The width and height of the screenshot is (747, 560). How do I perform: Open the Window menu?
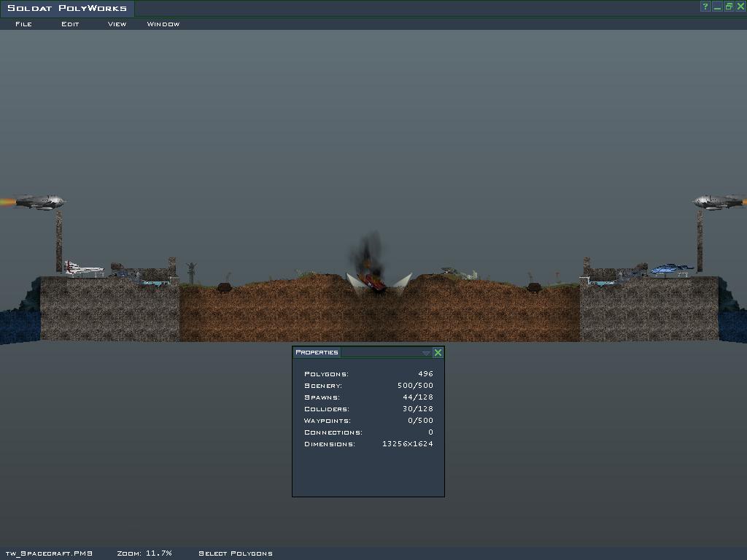[x=163, y=24]
